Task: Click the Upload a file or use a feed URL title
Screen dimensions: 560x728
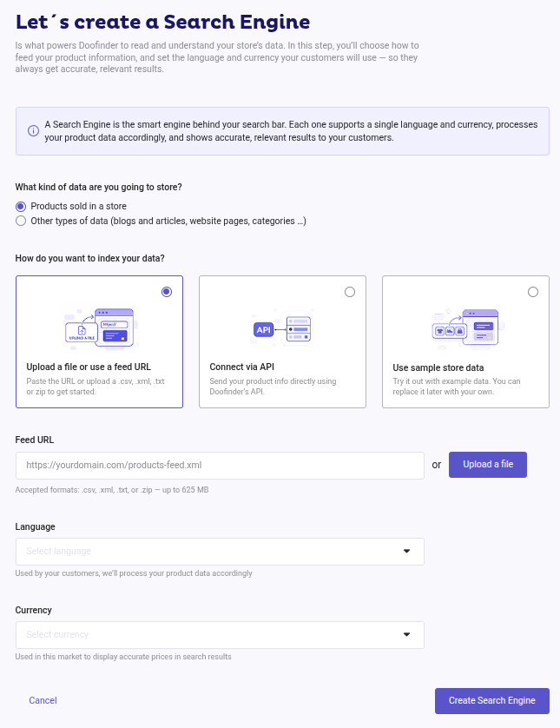Action: 89,367
